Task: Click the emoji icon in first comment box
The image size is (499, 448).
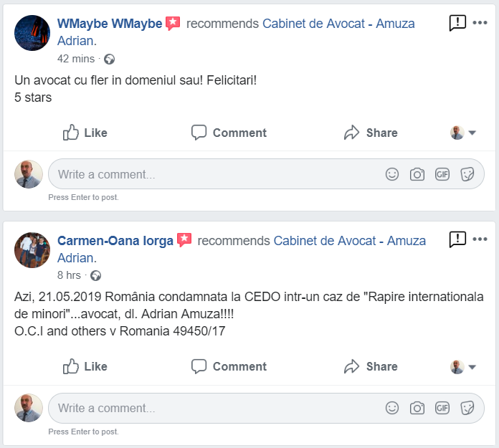Action: click(x=392, y=174)
